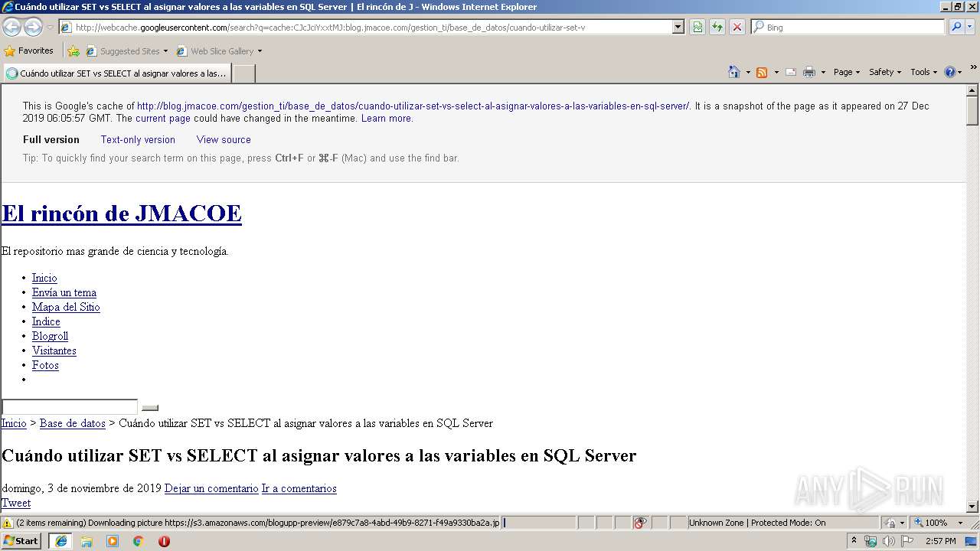This screenshot has height=551, width=980.
Task: Click the privacy report blocked-eye icon
Action: (640, 523)
